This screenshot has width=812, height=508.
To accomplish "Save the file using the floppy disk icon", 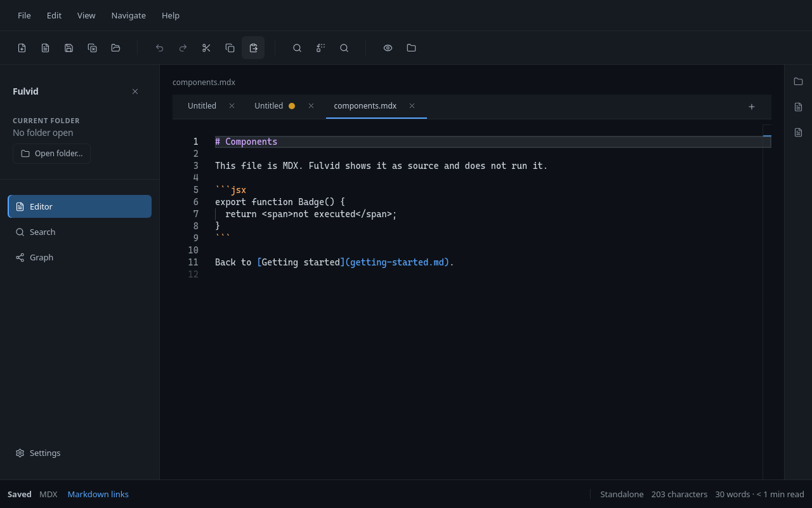I will (x=69, y=48).
